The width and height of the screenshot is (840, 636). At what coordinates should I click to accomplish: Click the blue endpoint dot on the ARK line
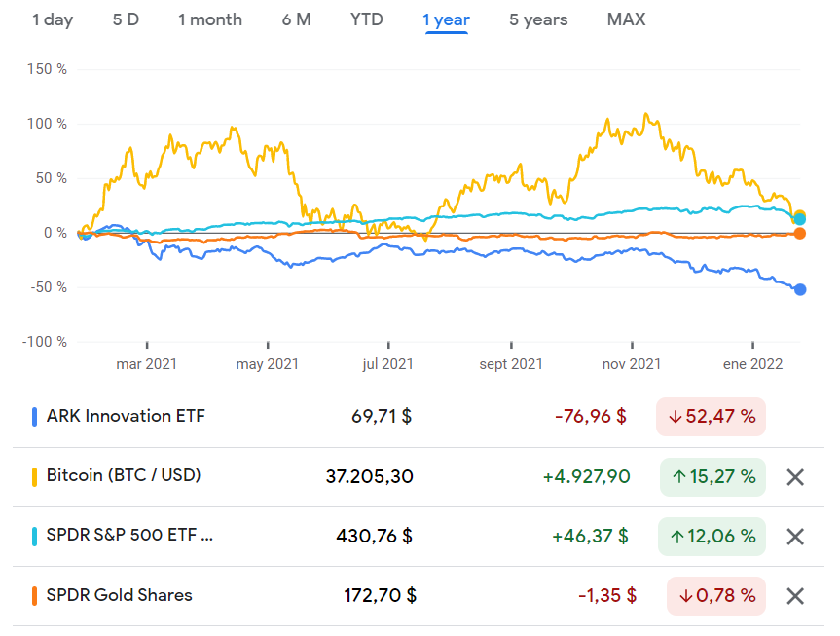[x=800, y=288]
